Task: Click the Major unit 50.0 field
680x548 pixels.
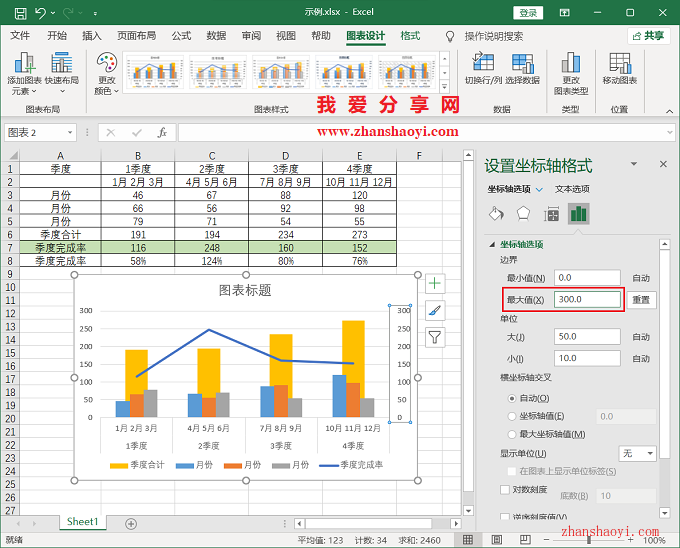Action: (587, 337)
